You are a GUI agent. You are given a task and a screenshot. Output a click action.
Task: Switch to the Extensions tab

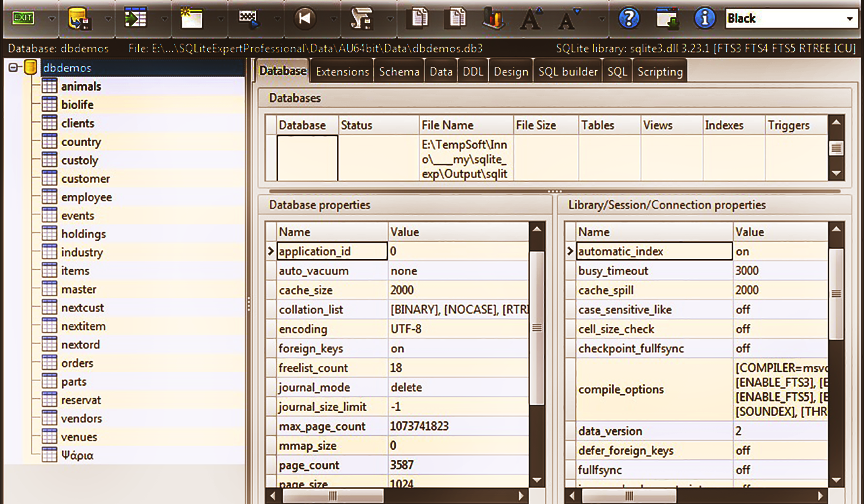pos(342,71)
